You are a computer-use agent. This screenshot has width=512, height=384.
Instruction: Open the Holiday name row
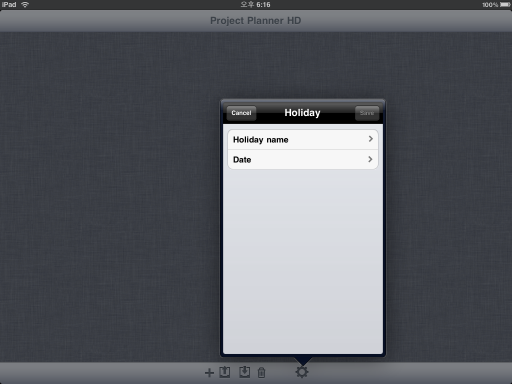[303, 140]
